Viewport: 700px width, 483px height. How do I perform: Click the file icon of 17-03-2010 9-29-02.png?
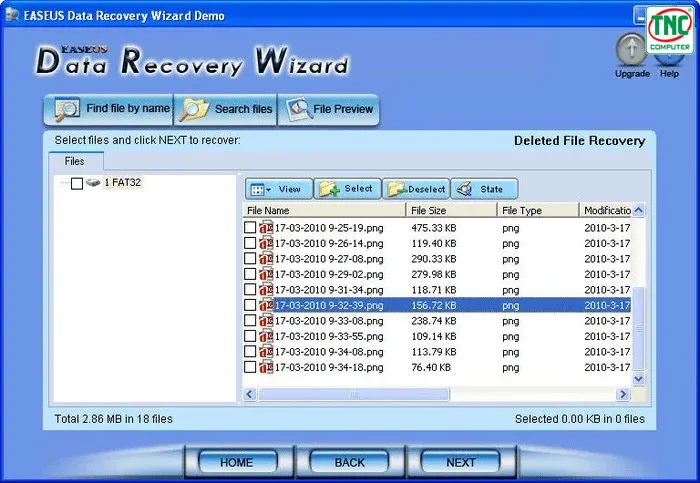tap(266, 274)
